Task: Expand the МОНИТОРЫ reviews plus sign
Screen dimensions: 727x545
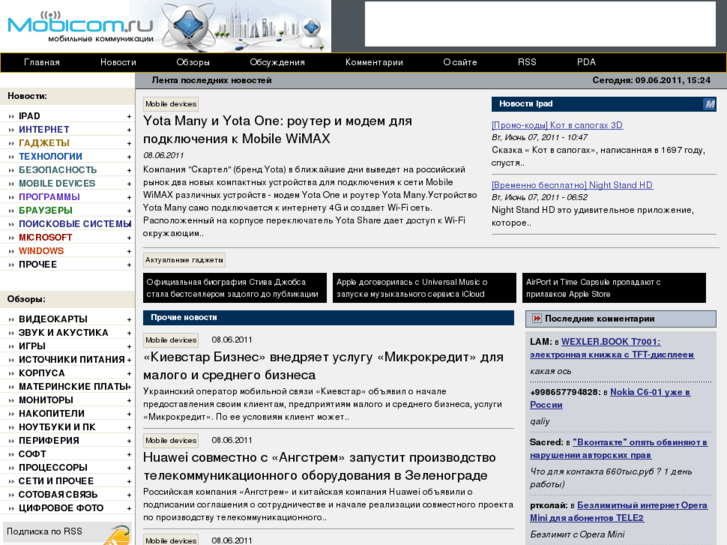Action: 129,400
